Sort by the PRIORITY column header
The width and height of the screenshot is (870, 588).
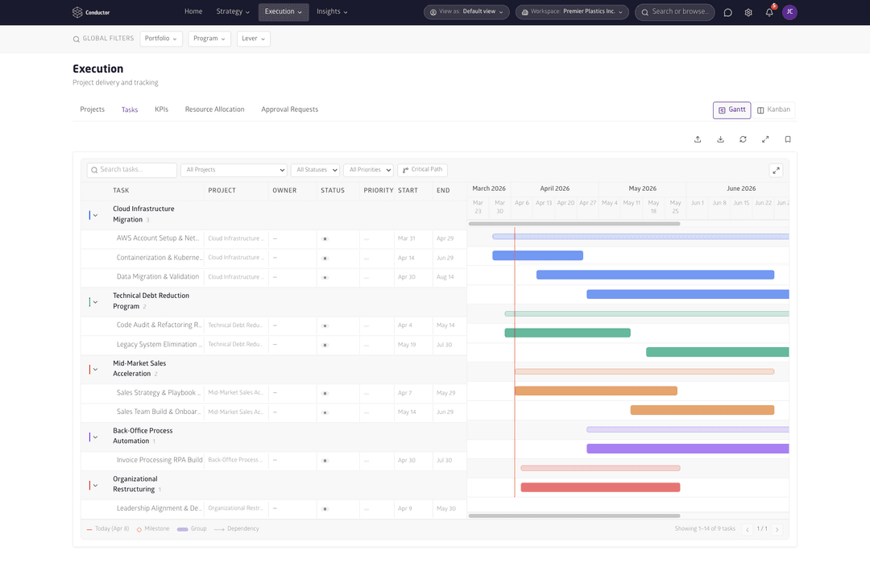coord(379,190)
